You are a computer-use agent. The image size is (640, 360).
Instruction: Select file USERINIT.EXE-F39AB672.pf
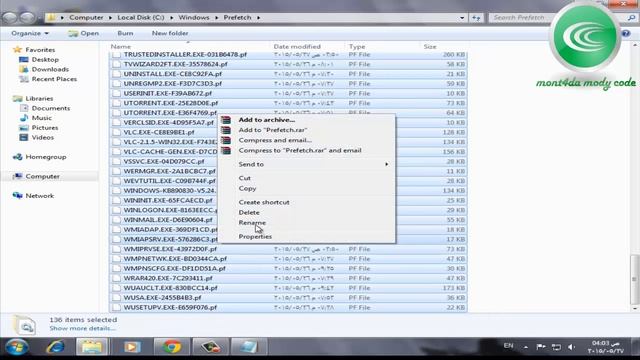point(168,93)
